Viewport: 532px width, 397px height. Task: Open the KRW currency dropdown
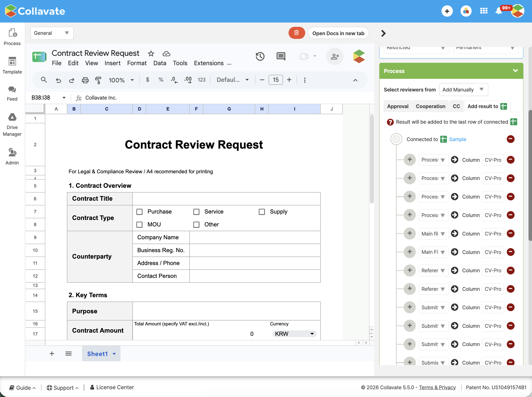click(294, 334)
